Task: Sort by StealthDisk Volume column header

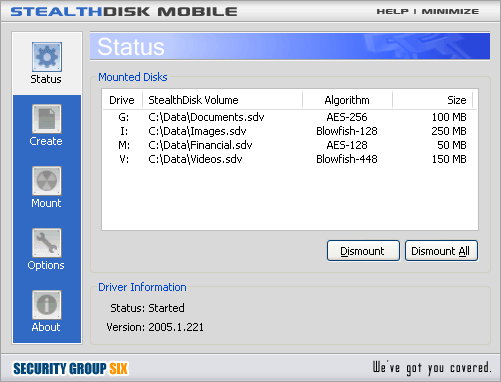Action: (222, 100)
